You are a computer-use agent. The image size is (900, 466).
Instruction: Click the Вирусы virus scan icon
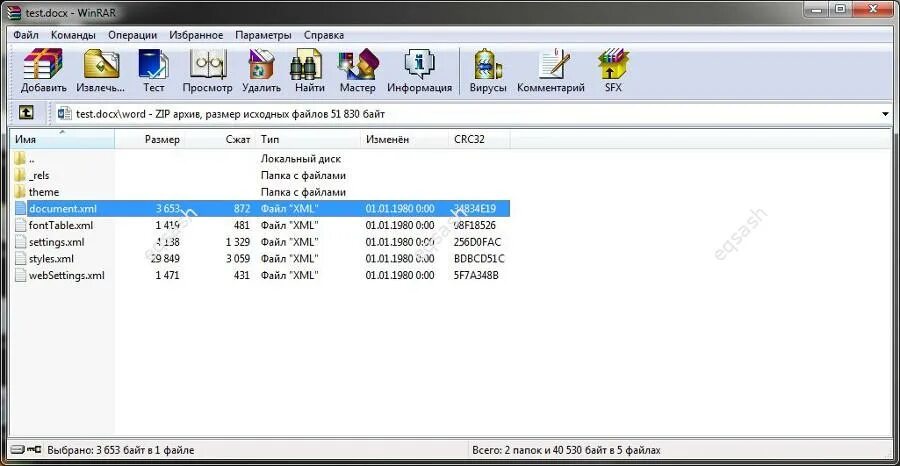pyautogui.click(x=487, y=64)
